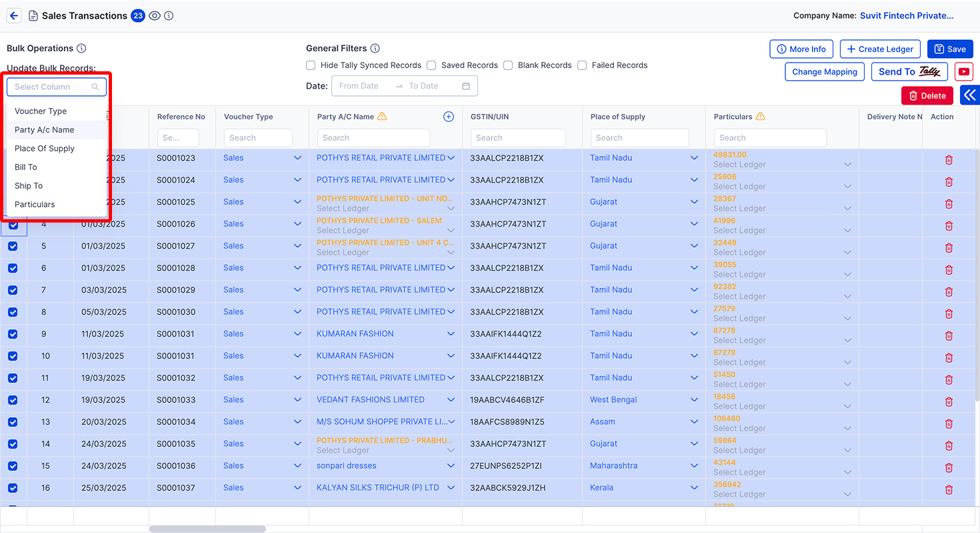
Task: Click the red Delete button
Action: (x=927, y=95)
